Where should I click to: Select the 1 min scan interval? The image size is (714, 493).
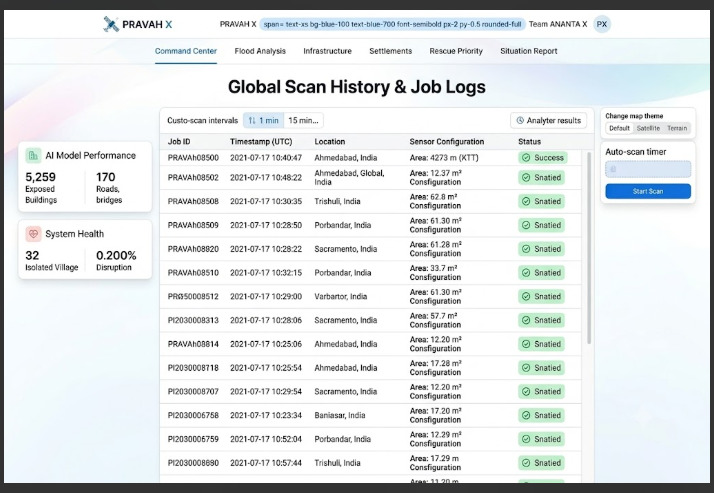tap(263, 121)
